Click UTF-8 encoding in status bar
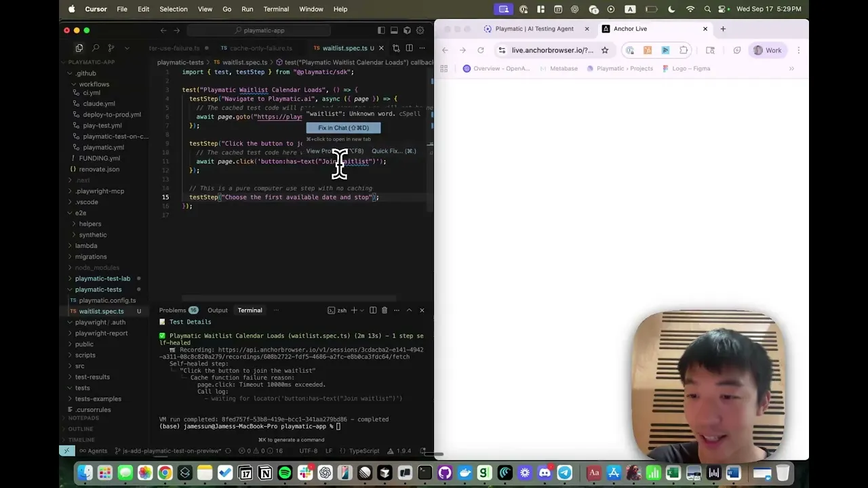This screenshot has width=868, height=488. [308, 451]
